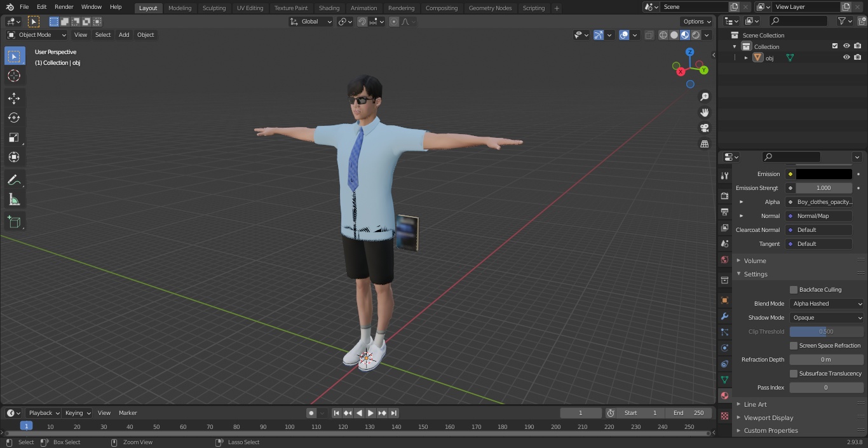
Task: Jump to the start frame
Action: (337, 413)
